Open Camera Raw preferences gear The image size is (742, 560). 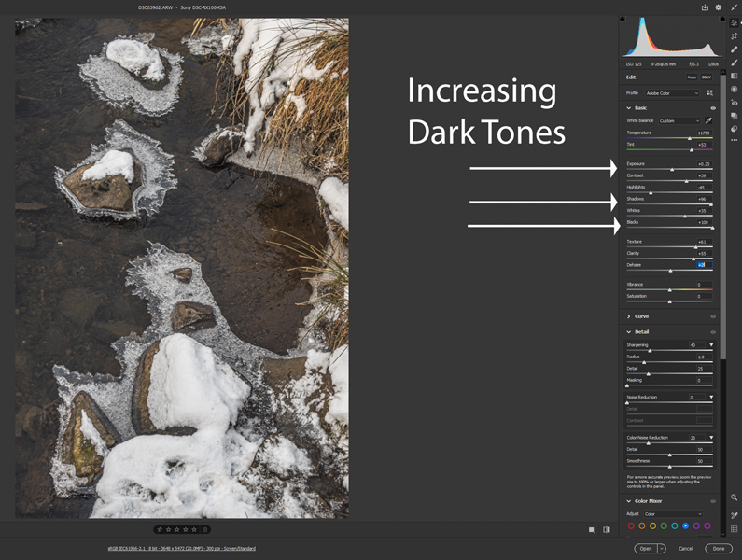click(718, 7)
